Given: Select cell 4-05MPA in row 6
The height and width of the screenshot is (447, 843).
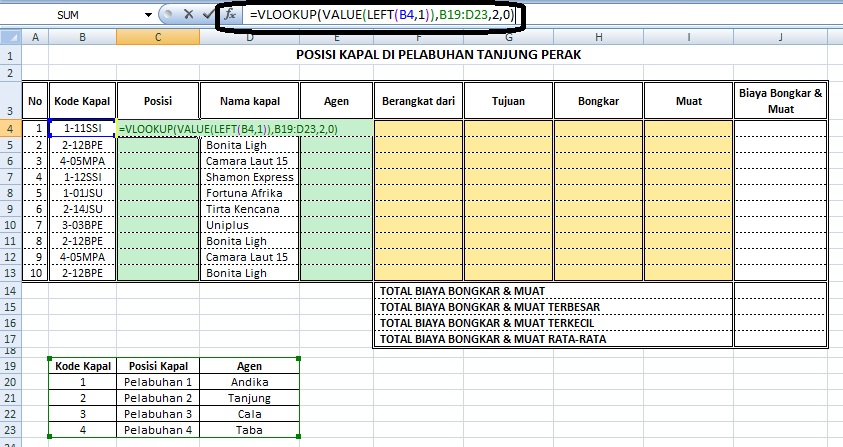Looking at the screenshot, I should (82, 161).
